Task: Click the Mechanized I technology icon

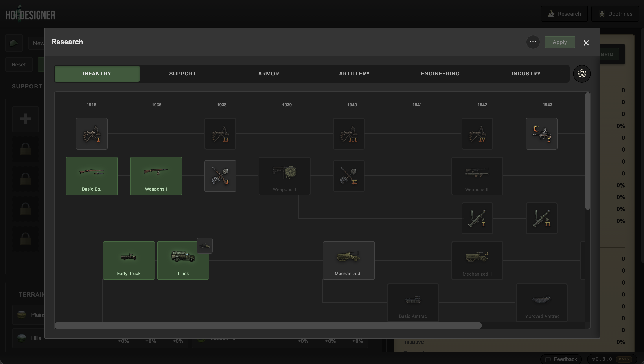Action: tap(349, 260)
